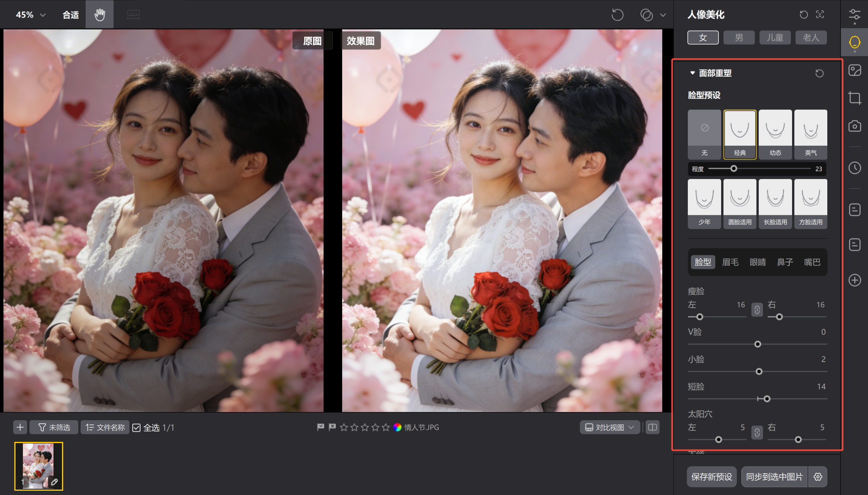Adjust the V-face slider handle
The image size is (868, 495).
[758, 344]
